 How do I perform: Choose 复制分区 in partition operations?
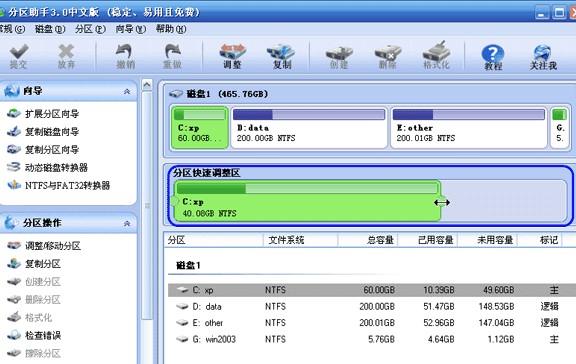click(x=34, y=263)
